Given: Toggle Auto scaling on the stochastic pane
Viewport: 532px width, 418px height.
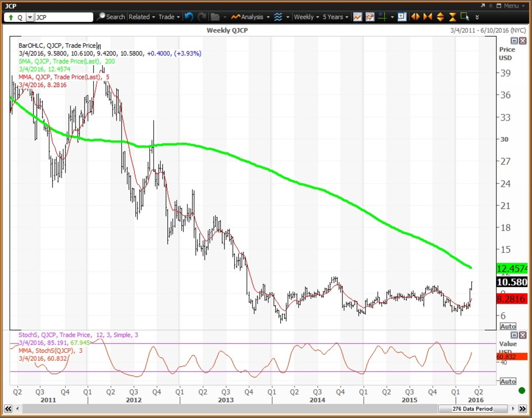Looking at the screenshot, I should click(x=508, y=381).
